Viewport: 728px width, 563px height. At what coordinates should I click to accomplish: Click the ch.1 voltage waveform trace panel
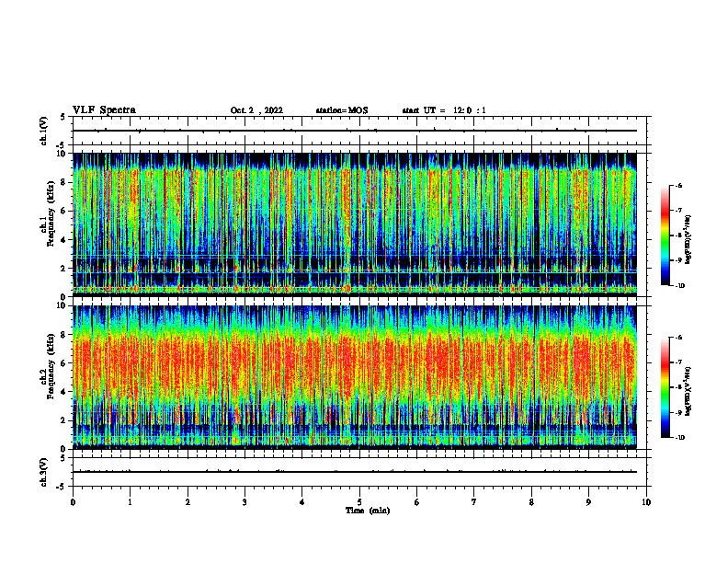point(359,131)
